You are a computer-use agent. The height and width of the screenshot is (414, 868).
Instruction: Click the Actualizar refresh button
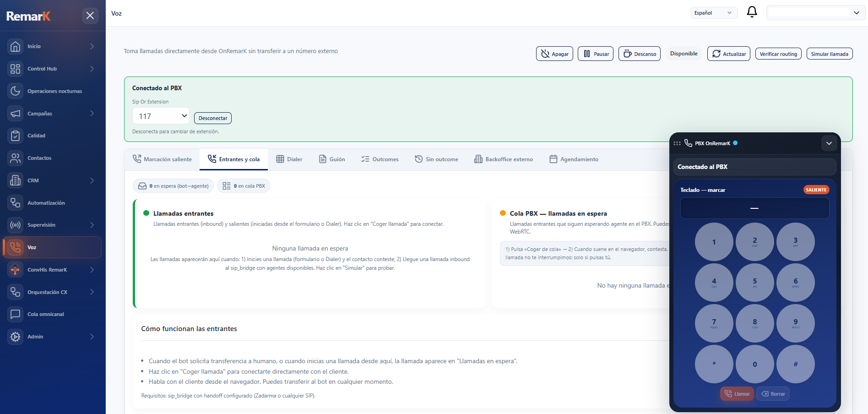(729, 54)
